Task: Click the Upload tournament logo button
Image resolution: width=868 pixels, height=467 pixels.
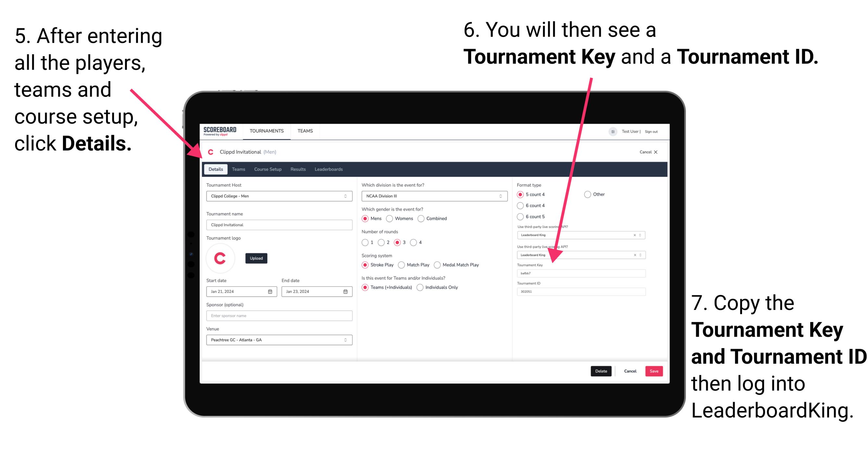Action: coord(256,258)
